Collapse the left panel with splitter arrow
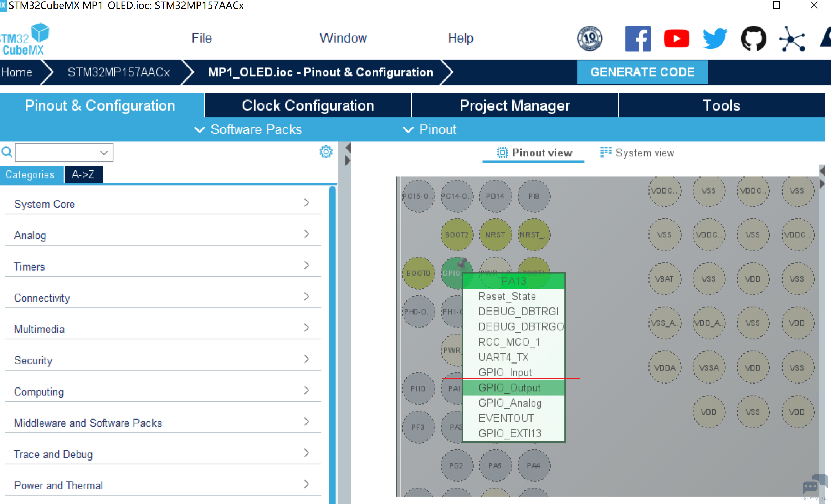 [x=348, y=148]
